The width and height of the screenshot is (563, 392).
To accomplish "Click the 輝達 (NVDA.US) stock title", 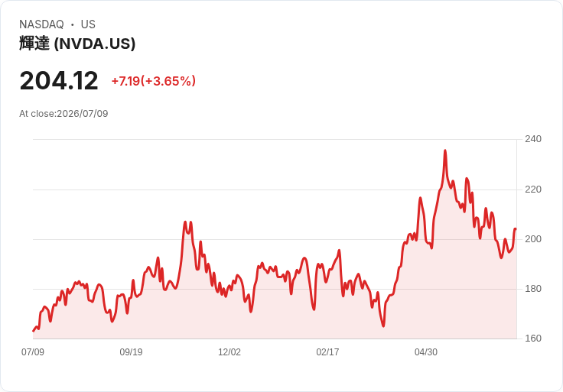I will 77,44.
